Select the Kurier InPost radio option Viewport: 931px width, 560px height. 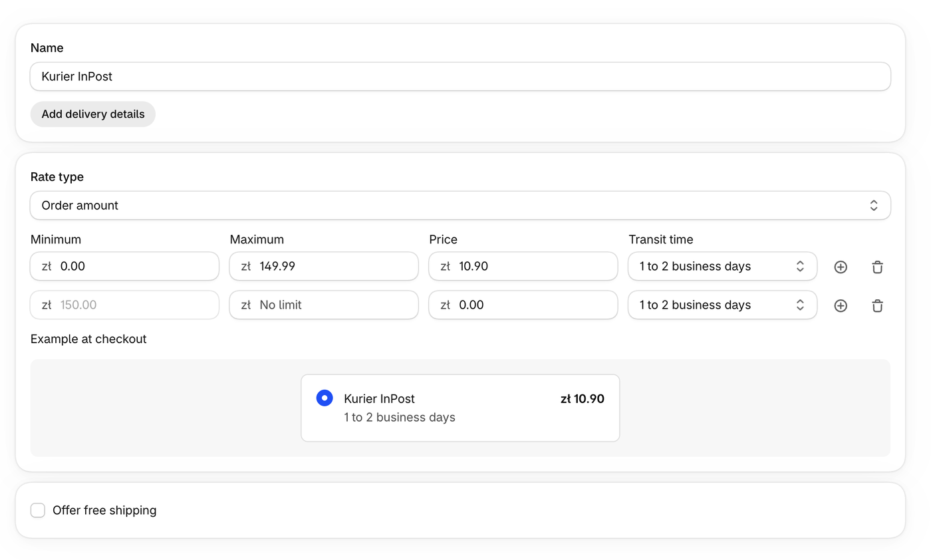[325, 398]
